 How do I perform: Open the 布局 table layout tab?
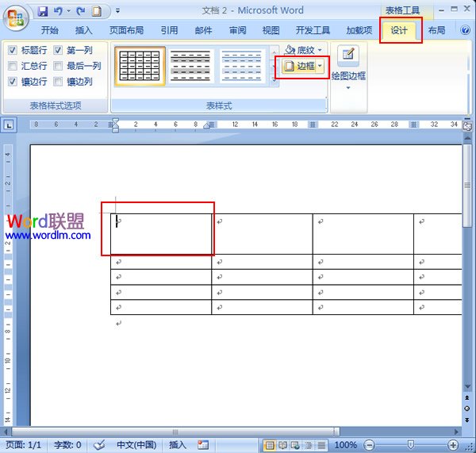click(x=436, y=31)
